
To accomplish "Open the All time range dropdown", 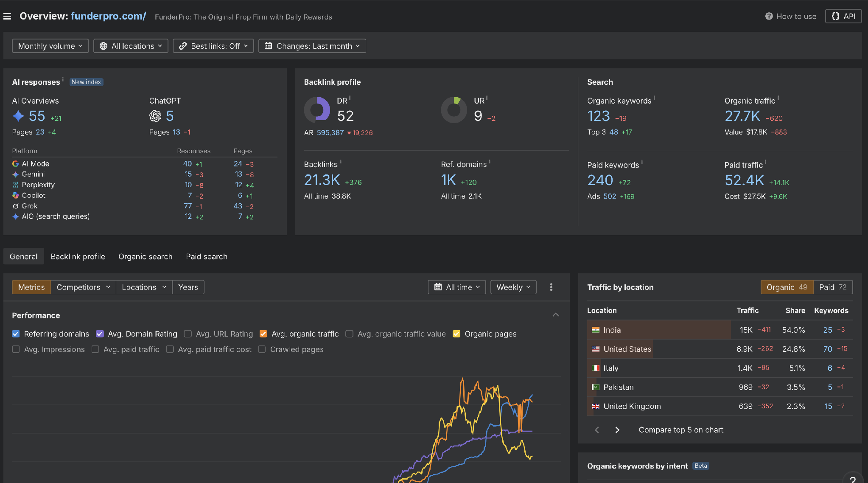I will [x=457, y=287].
